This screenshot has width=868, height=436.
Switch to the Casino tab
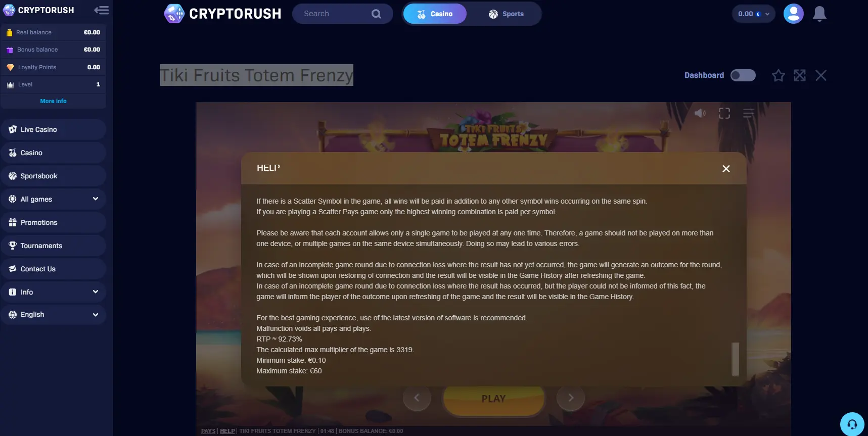tap(435, 14)
